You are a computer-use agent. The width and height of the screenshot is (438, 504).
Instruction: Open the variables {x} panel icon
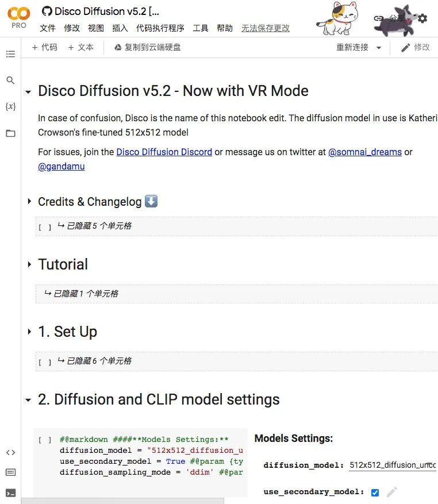(x=10, y=106)
